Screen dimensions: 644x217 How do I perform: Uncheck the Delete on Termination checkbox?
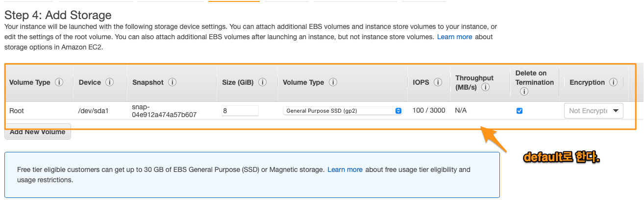click(520, 111)
